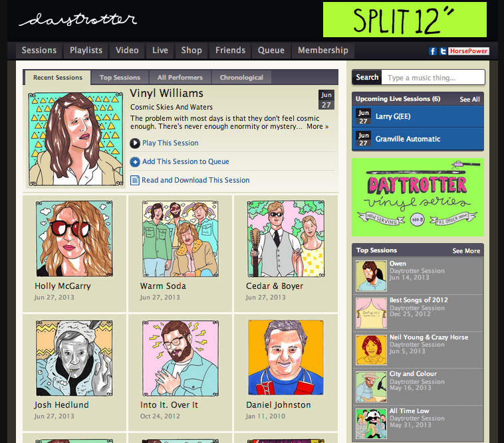This screenshot has width=504, height=443.
Task: Click the Neil Young & Crazy Horse thumbnail
Action: [x=371, y=350]
